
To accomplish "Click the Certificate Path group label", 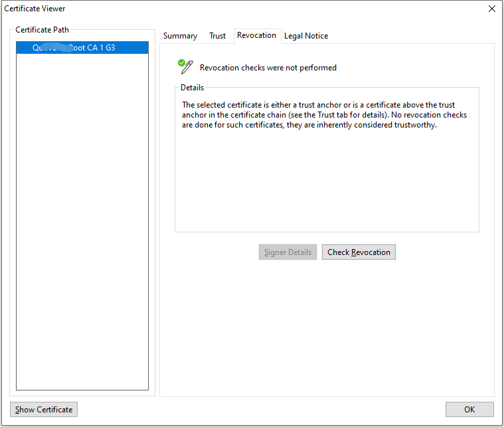I will click(x=42, y=30).
